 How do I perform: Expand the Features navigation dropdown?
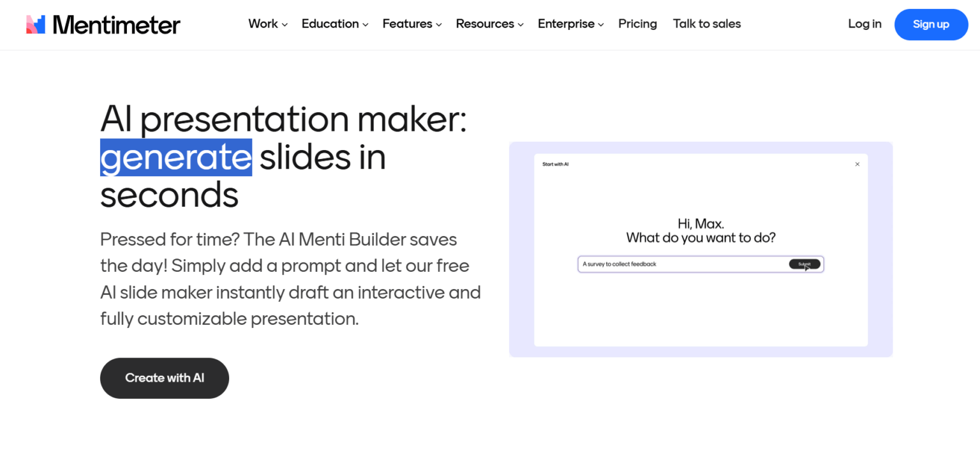[412, 24]
